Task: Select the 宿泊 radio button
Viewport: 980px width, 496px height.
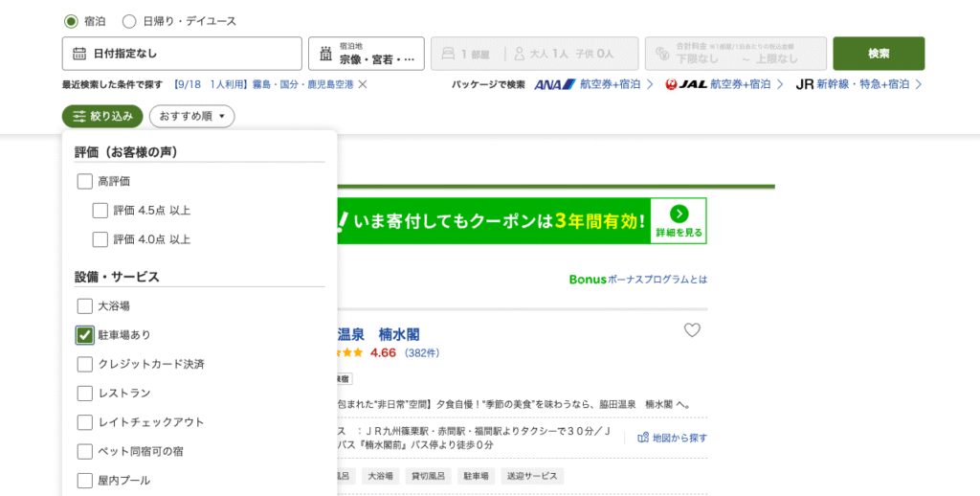Action: (x=71, y=21)
